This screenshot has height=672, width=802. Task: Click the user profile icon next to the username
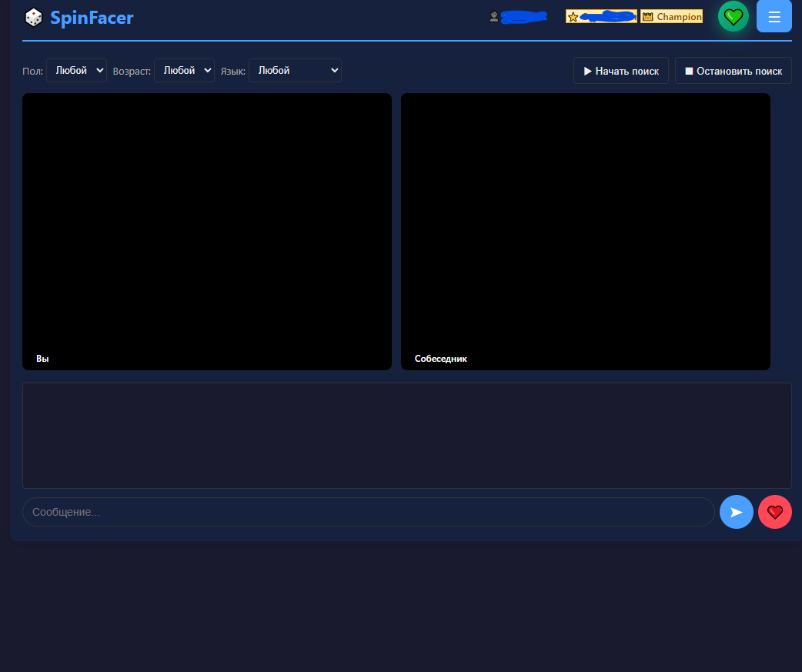[493, 16]
